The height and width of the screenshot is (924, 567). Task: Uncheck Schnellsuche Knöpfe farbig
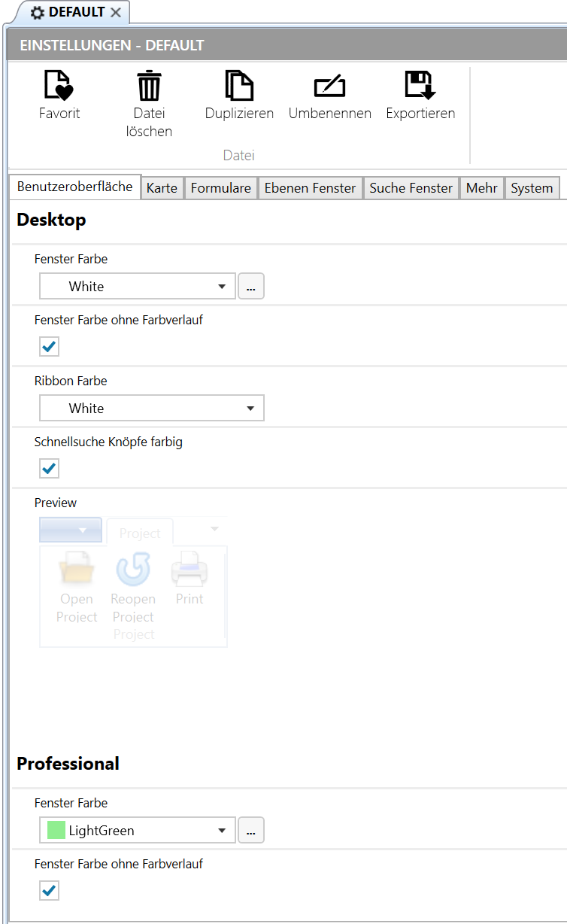click(x=50, y=469)
